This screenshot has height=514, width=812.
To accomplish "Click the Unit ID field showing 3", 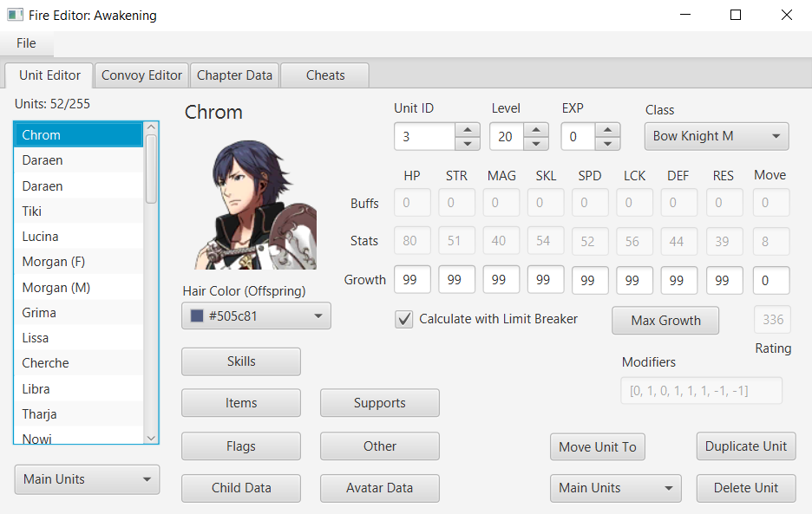I will point(424,137).
